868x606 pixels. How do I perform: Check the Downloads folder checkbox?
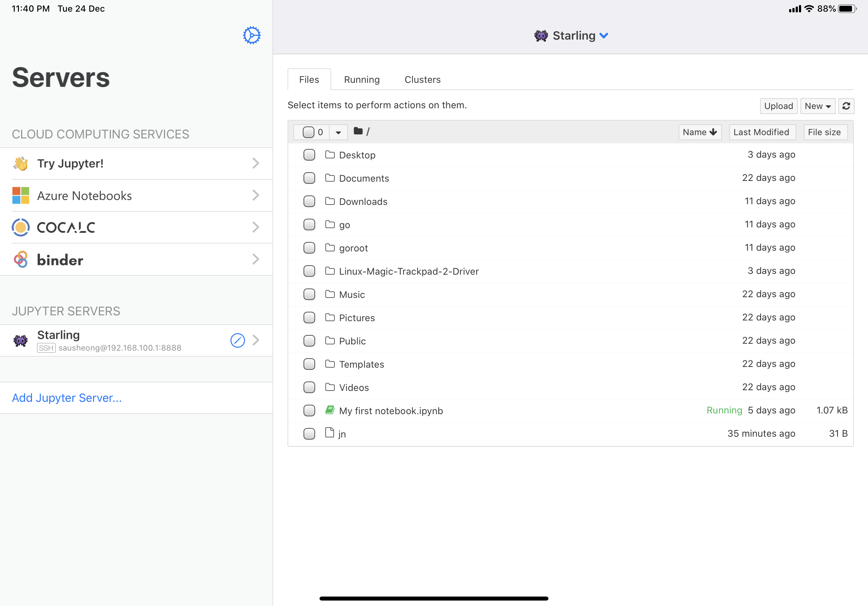coord(309,201)
